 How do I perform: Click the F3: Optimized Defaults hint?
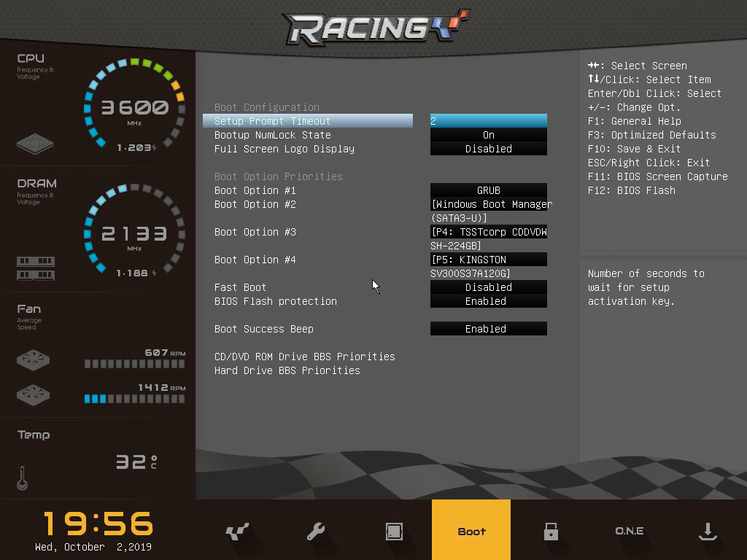coord(651,135)
